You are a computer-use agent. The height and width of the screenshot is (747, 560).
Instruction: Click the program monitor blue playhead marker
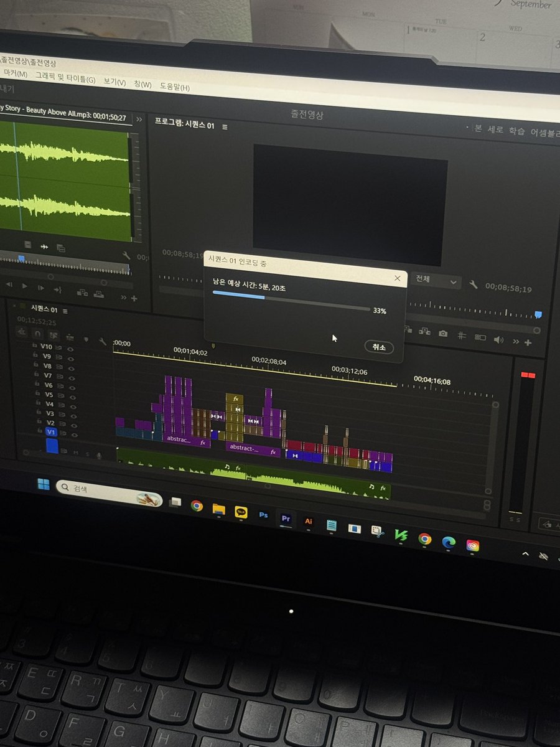(x=538, y=315)
